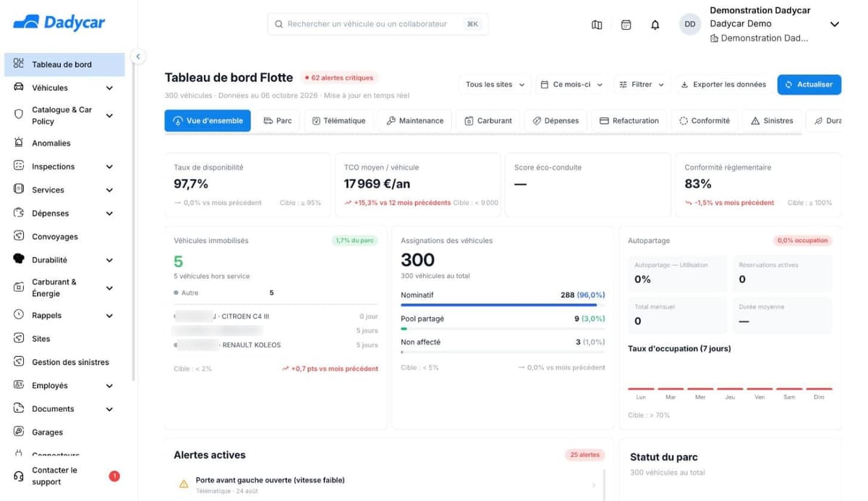Click the Anomalies sidebar icon

(x=19, y=143)
